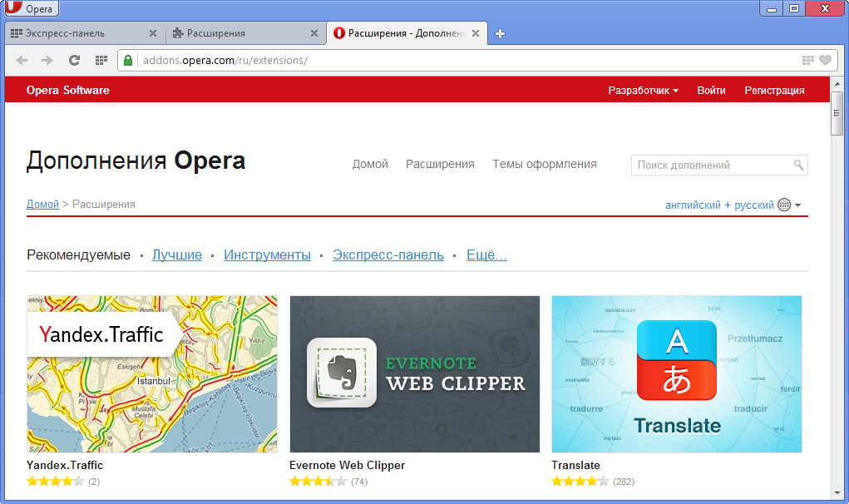Click the vertical scrollbar thumb
The height and width of the screenshot is (504, 849).
click(x=837, y=112)
